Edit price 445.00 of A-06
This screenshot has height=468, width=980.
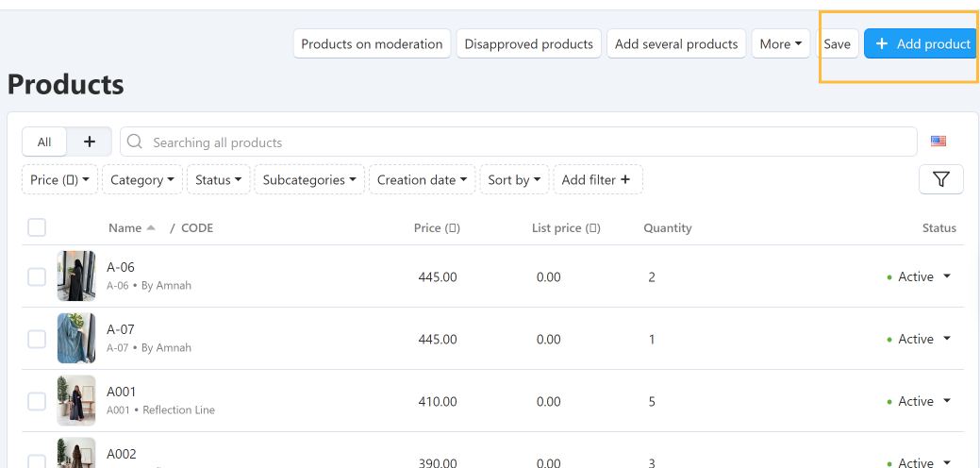[x=438, y=276]
